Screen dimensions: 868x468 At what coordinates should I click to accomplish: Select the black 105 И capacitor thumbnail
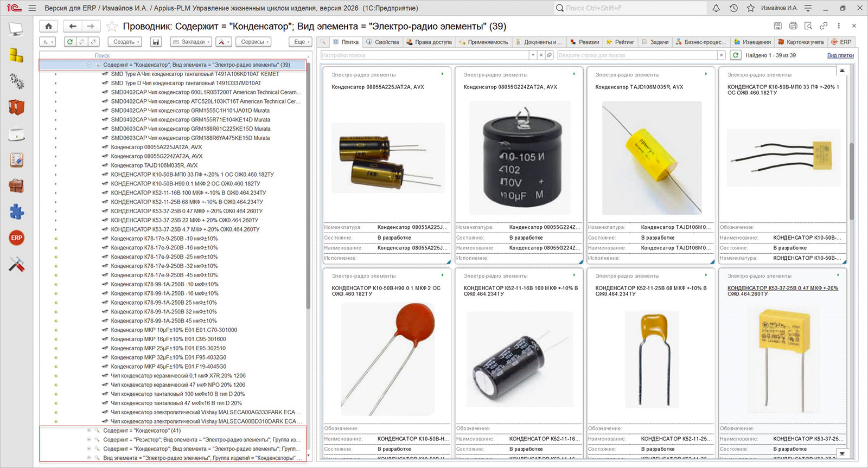click(520, 158)
